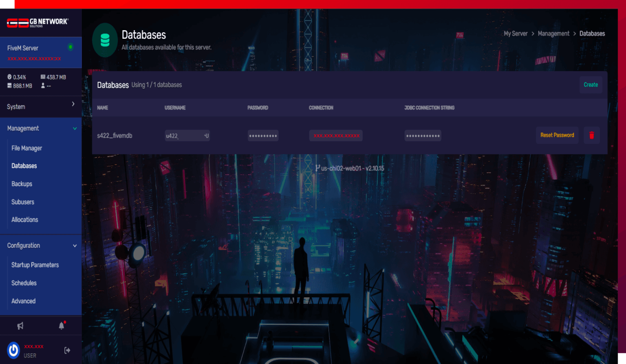Click the GB Network Solutions logo
This screenshot has height=364, width=626.
[x=37, y=23]
